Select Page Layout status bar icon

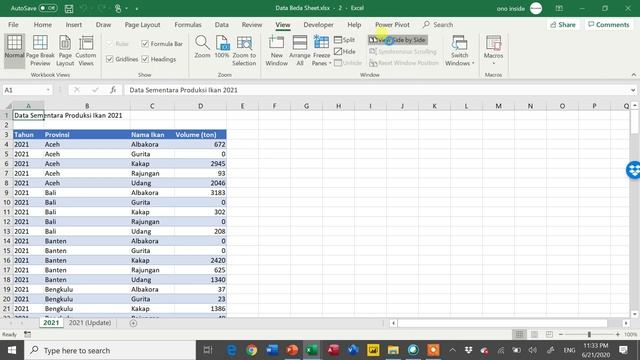click(x=534, y=334)
